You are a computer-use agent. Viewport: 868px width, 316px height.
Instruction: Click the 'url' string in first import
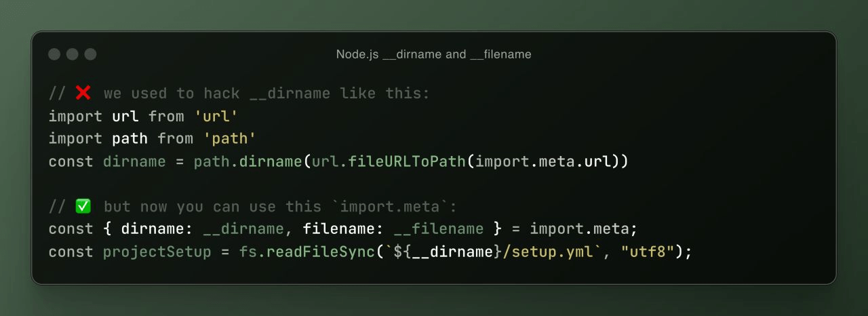coord(216,116)
